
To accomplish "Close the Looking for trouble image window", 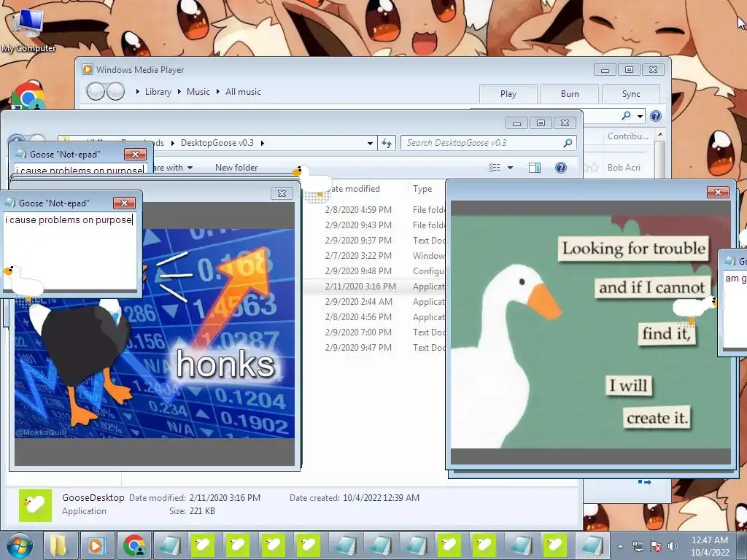I will tap(718, 192).
